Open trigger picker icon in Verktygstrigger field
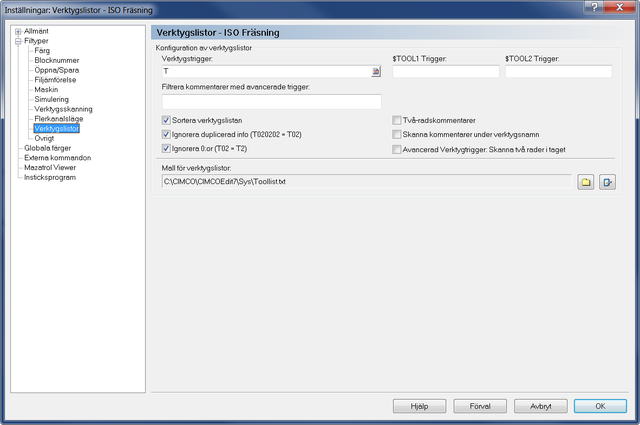This screenshot has width=640, height=425. [x=376, y=71]
